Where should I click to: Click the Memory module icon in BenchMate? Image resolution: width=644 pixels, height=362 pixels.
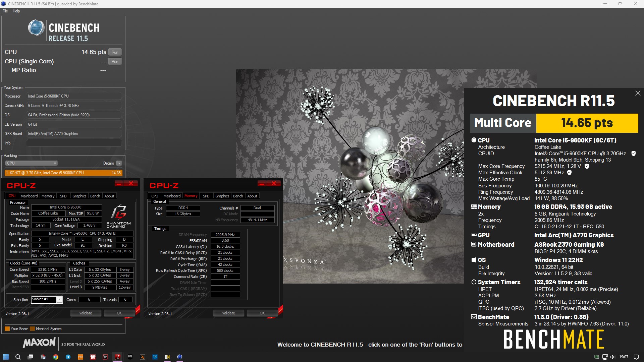(474, 207)
